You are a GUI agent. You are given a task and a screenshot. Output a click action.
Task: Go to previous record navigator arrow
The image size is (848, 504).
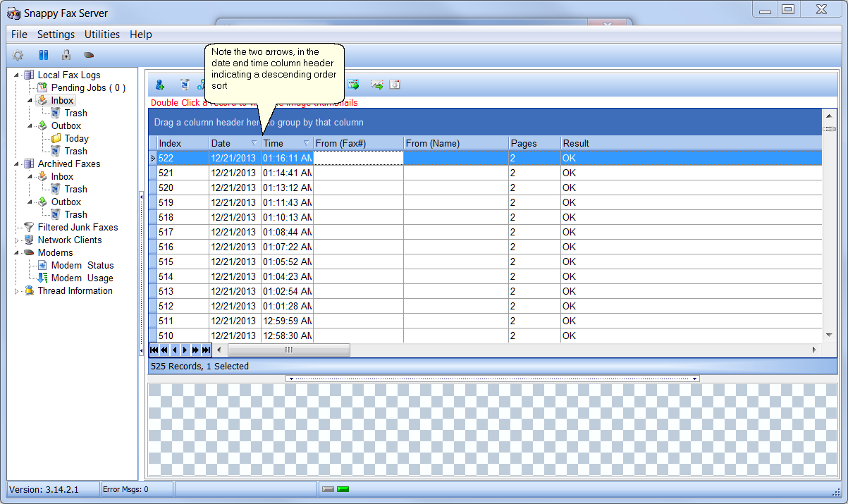click(175, 350)
